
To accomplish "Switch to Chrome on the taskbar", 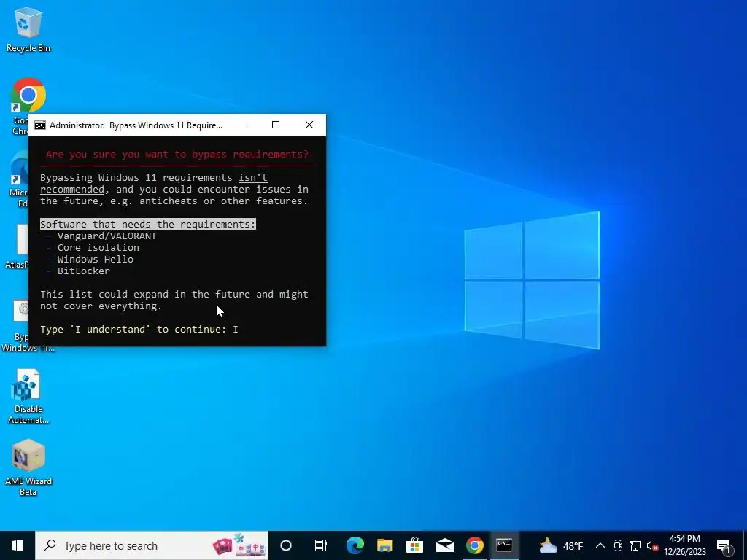I will 474,545.
